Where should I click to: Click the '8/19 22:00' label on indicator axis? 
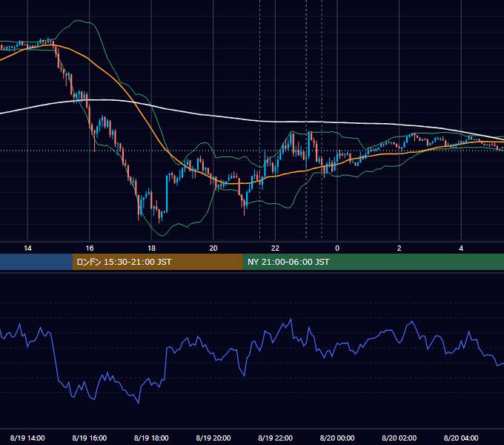(x=276, y=438)
